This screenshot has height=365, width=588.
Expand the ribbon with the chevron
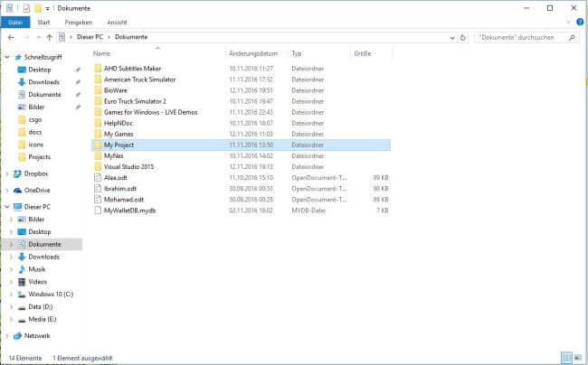click(x=568, y=23)
